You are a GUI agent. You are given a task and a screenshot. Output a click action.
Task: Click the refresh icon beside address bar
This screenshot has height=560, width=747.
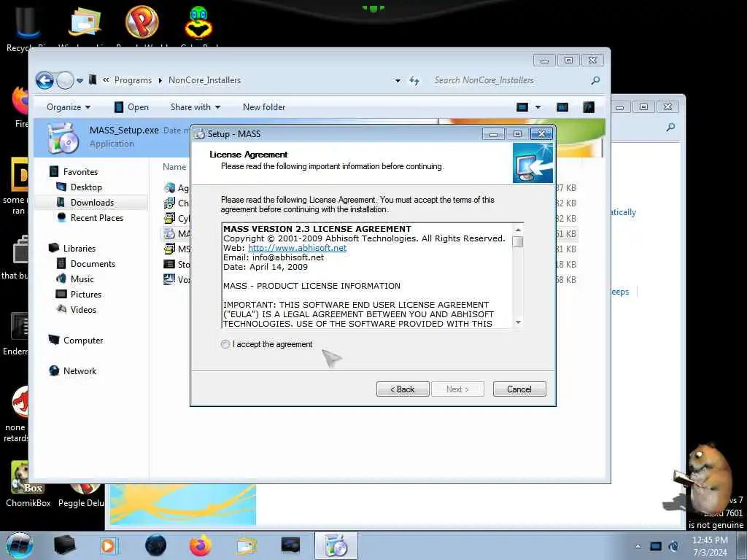click(414, 81)
